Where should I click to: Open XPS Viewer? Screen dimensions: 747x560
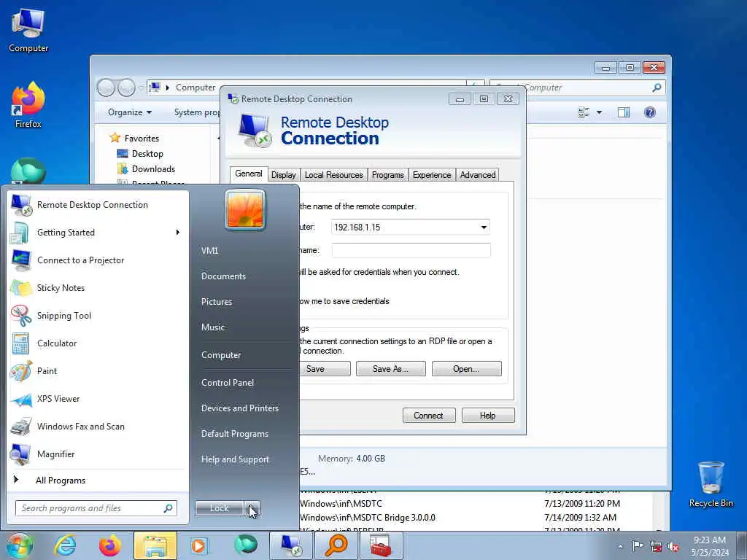pyautogui.click(x=98, y=399)
